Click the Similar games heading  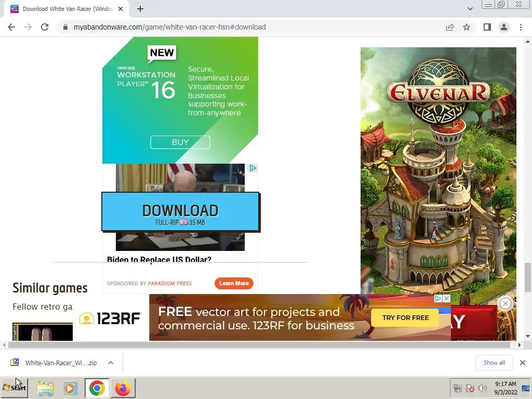coord(50,288)
